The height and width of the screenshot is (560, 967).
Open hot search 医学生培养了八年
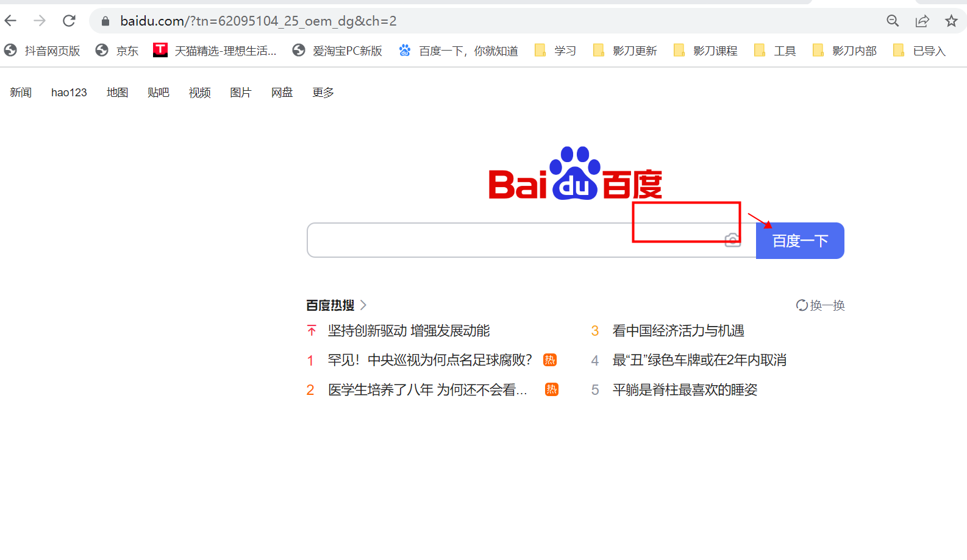(427, 390)
